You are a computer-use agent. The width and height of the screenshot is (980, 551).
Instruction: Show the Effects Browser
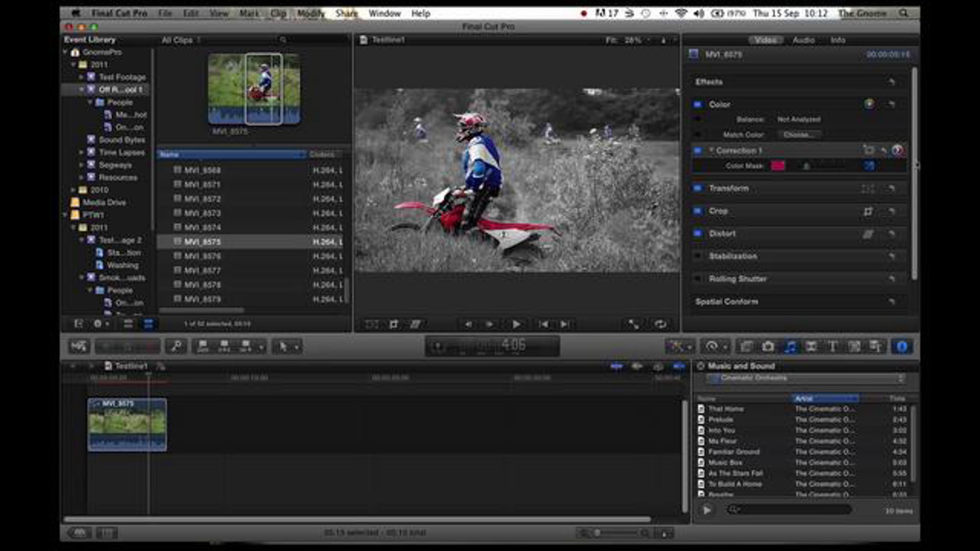coord(746,347)
